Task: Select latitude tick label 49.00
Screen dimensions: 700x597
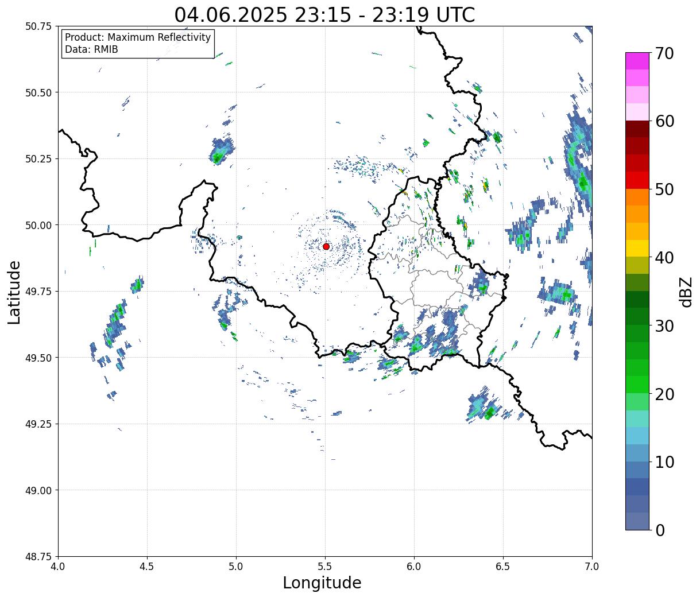Action: tap(38, 490)
